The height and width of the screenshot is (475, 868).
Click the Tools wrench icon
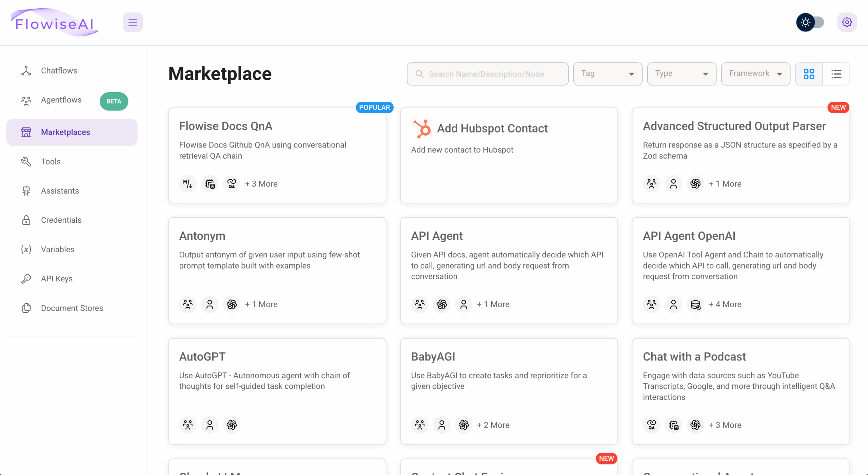(x=26, y=161)
